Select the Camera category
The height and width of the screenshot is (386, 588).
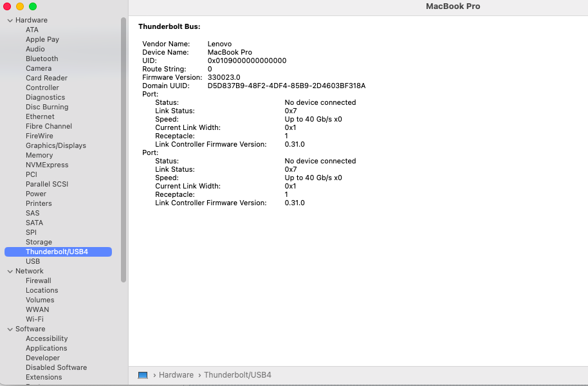pos(38,68)
